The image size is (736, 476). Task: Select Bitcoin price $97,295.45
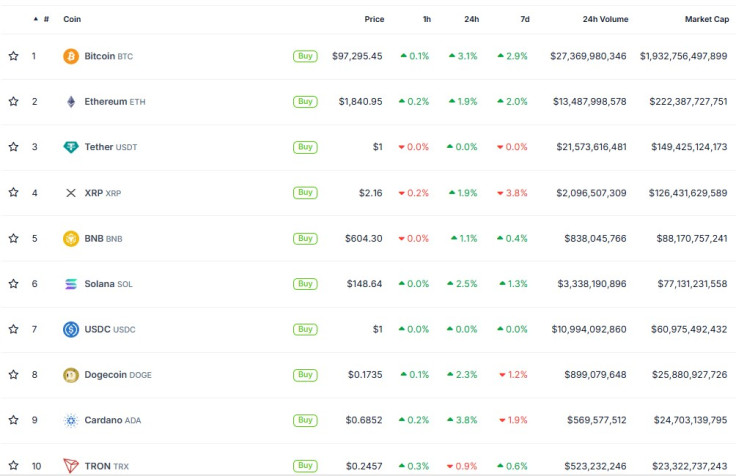[357, 56]
